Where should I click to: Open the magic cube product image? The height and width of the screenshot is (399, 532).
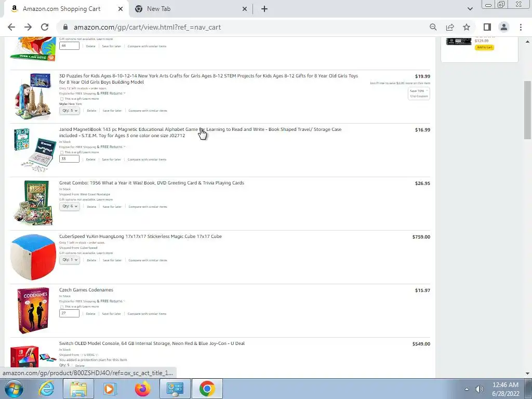tap(33, 257)
